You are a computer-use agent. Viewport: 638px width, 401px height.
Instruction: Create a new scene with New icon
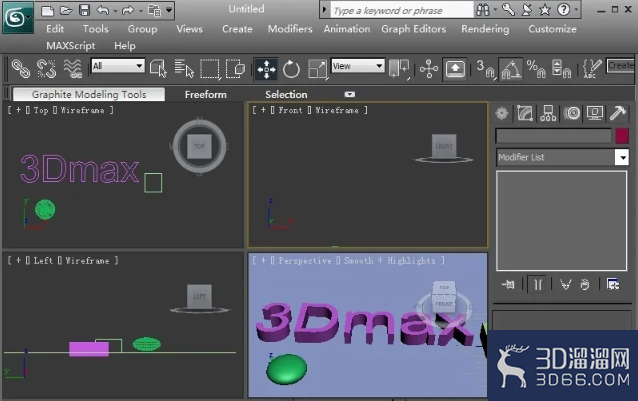tap(47, 10)
